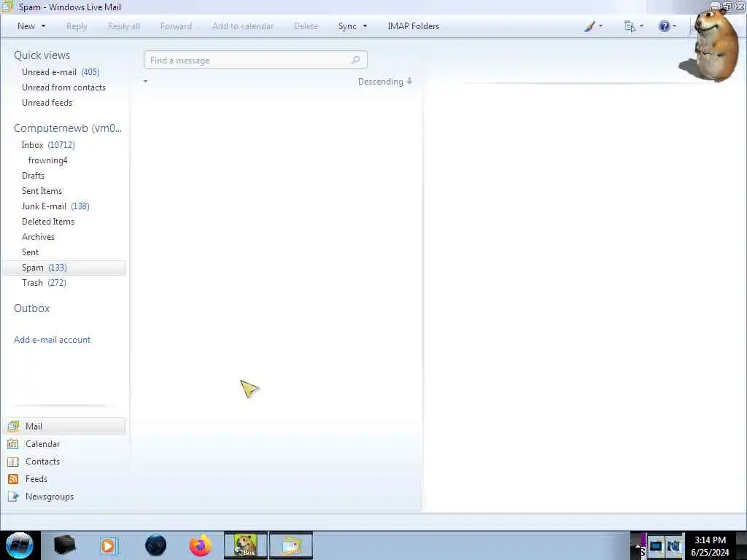This screenshot has height=560, width=747.
Task: Select the Archives folder
Action: pos(38,237)
